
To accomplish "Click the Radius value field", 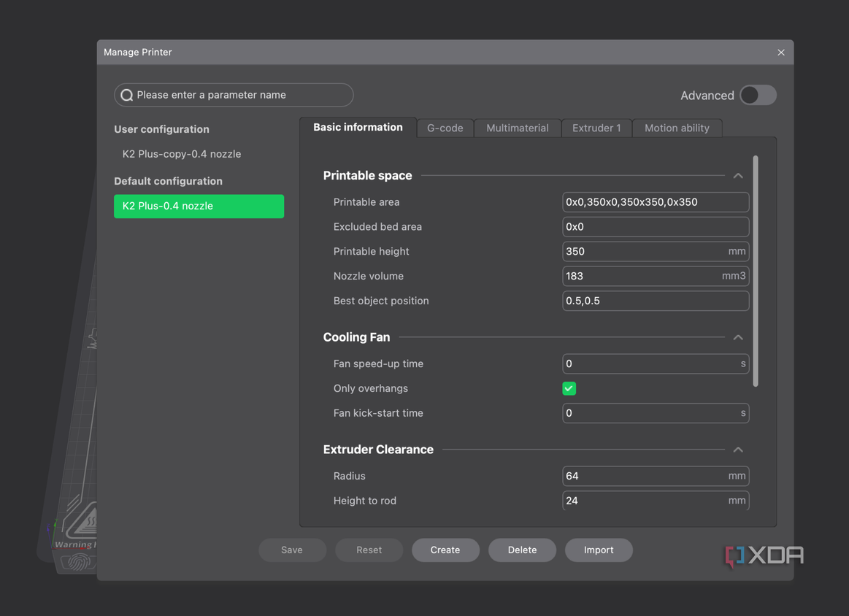I will (656, 477).
